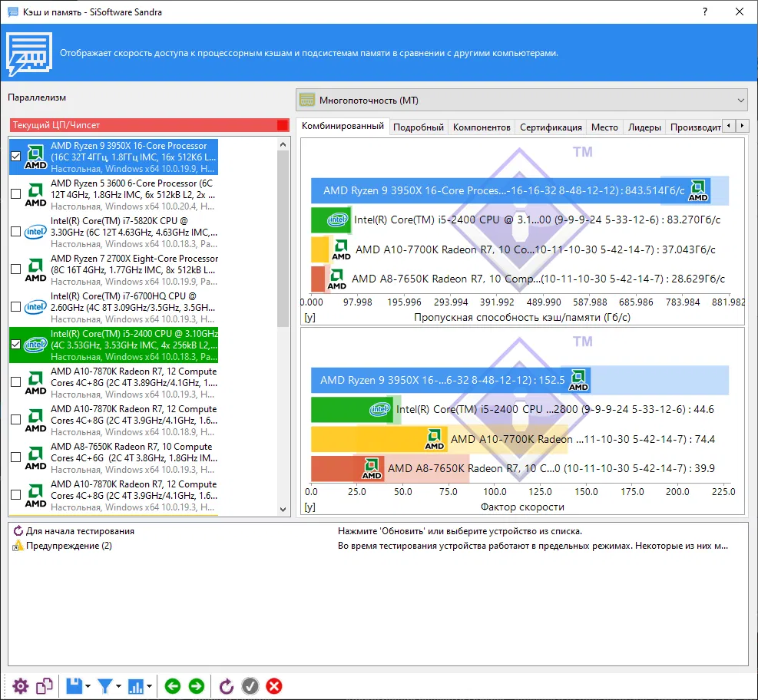
Task: Click the refresh icon next to 'Для начала тестирования'
Action: (x=18, y=531)
